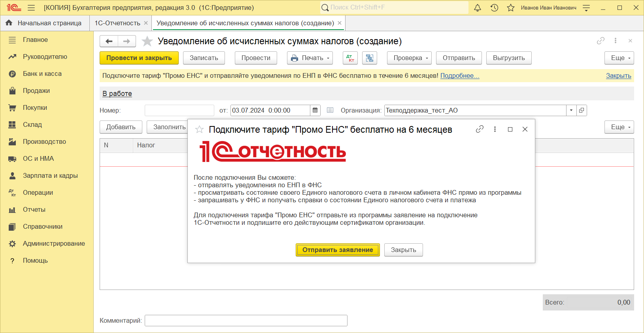Screen dimensions: 644x333
Task: Click into the Номер input field
Action: (179, 110)
